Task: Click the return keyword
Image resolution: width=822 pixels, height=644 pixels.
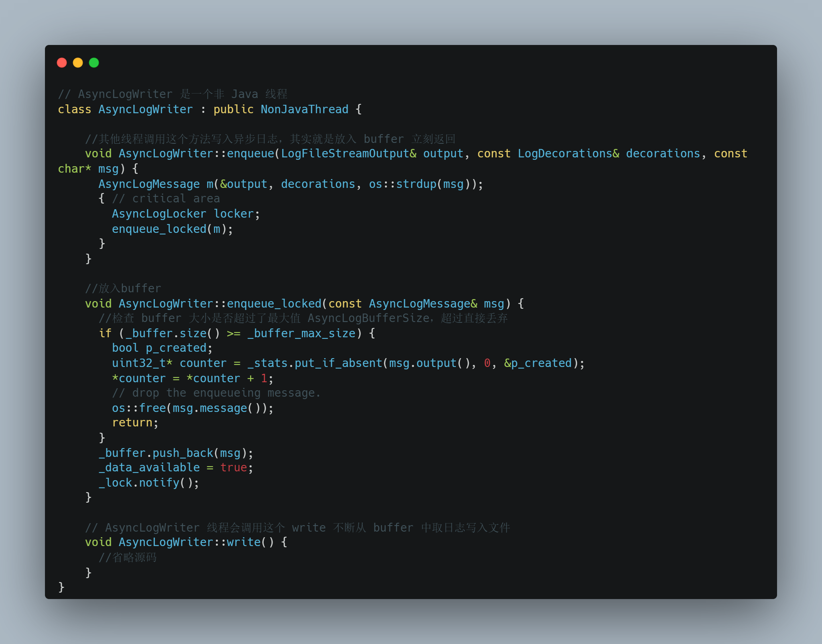Action: 132,422
